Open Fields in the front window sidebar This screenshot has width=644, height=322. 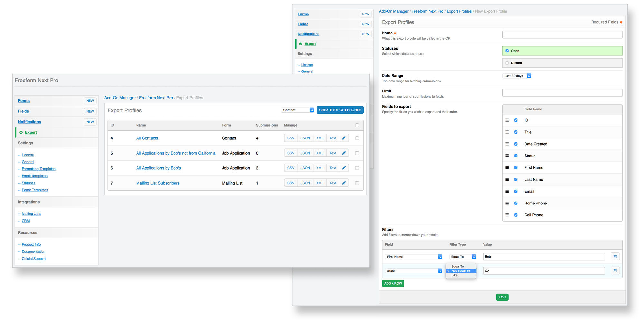pos(24,111)
